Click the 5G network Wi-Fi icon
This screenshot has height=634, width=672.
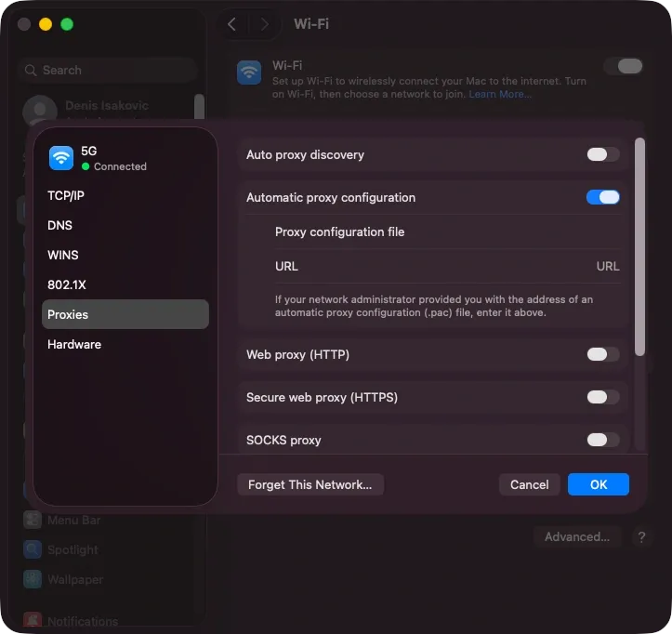(60, 158)
